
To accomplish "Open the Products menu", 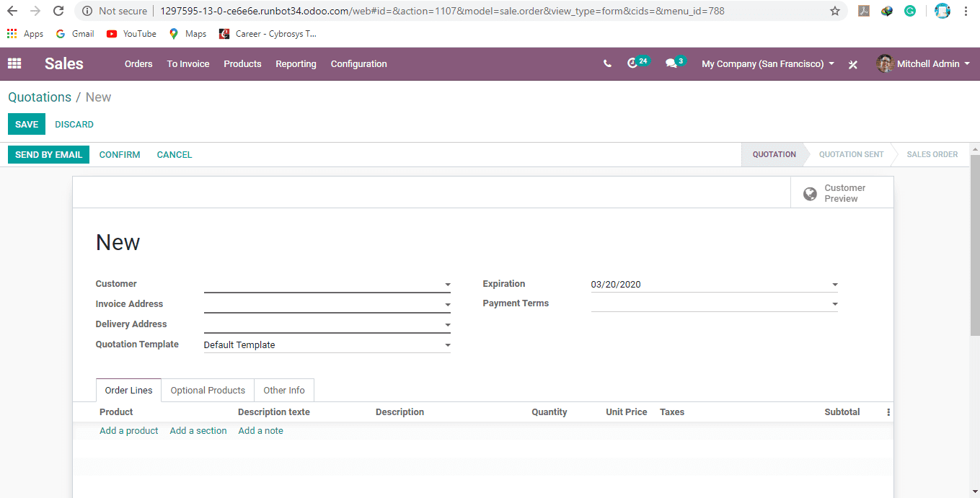I will coord(242,64).
